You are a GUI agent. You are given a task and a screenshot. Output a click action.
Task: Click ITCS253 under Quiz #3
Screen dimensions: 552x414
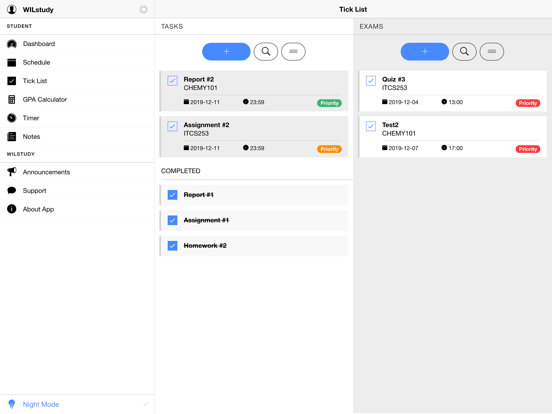tap(394, 88)
